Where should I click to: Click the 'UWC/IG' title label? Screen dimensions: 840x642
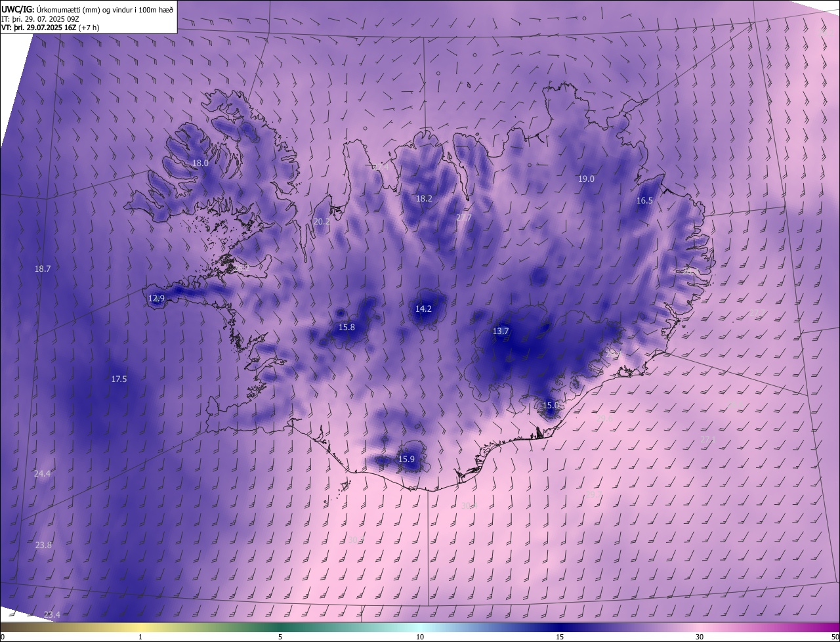(18, 9)
